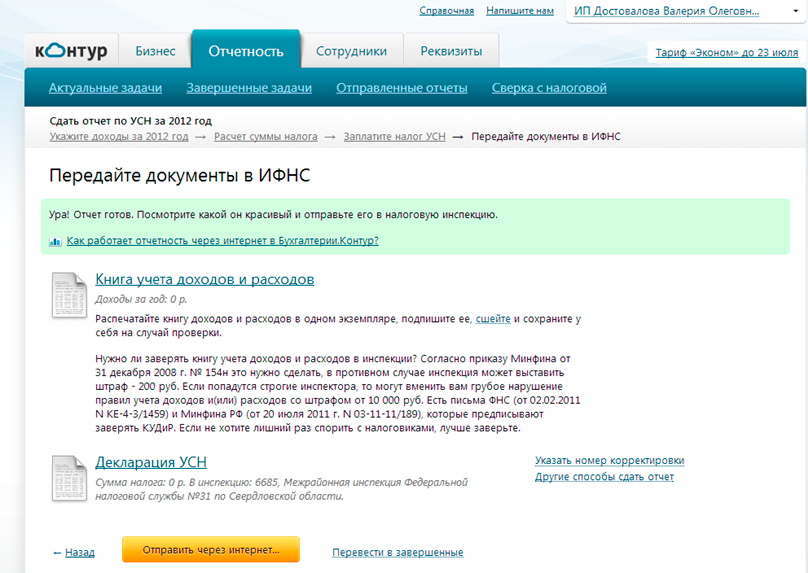The image size is (808, 573).
Task: Switch to the Бизнес tab
Action: [x=155, y=51]
